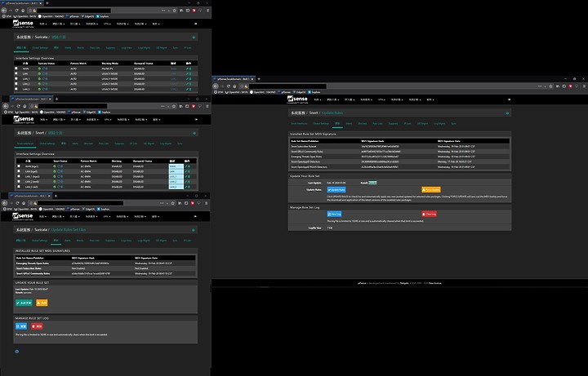Delete the WAN (bge1) interface in the Snort interfaces window
Screen dimensions: 588x376
[189, 166]
